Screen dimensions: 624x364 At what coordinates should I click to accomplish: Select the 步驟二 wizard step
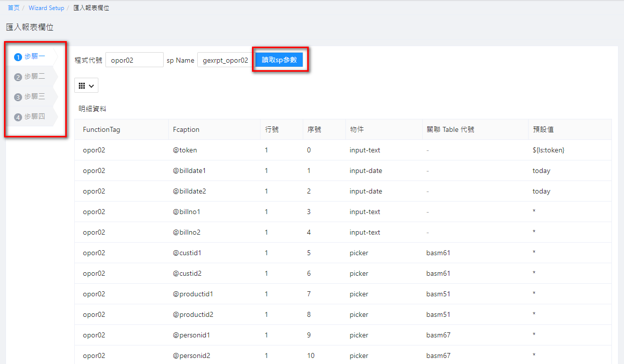click(x=35, y=77)
